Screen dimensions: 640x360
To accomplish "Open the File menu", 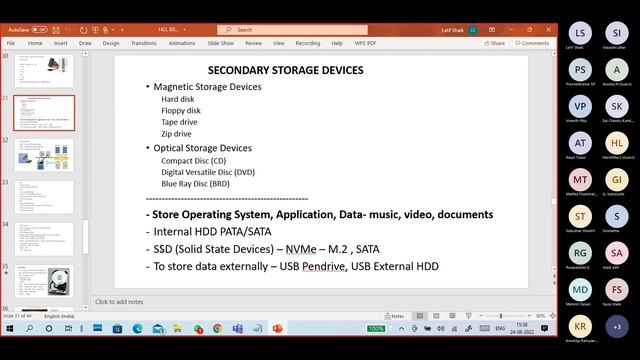I will click(11, 43).
